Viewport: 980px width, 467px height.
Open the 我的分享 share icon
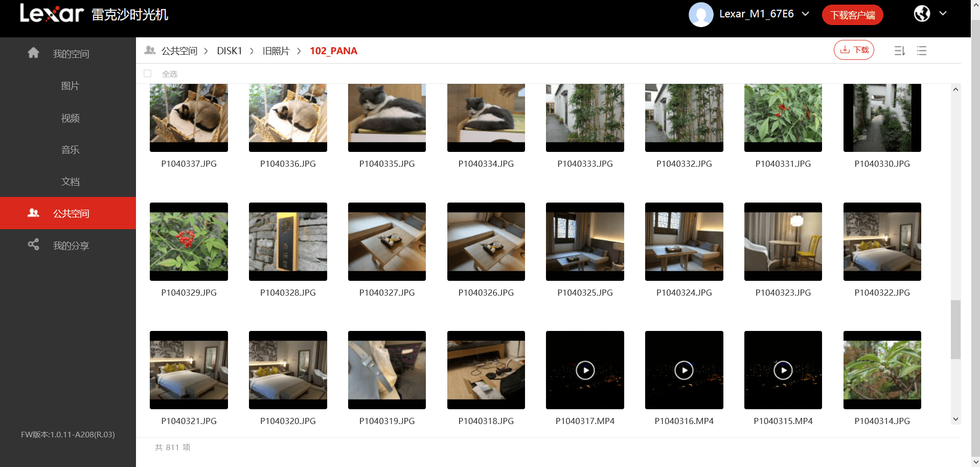[x=33, y=244]
